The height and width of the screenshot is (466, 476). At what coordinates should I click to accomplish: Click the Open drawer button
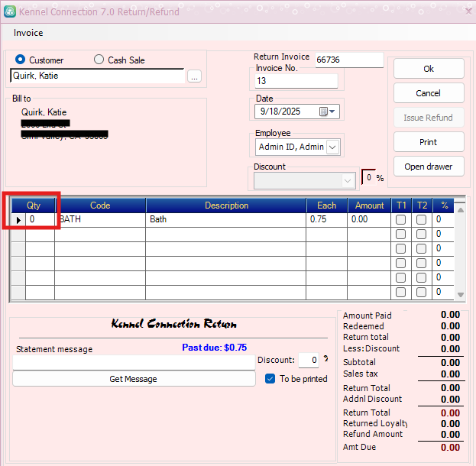click(429, 167)
